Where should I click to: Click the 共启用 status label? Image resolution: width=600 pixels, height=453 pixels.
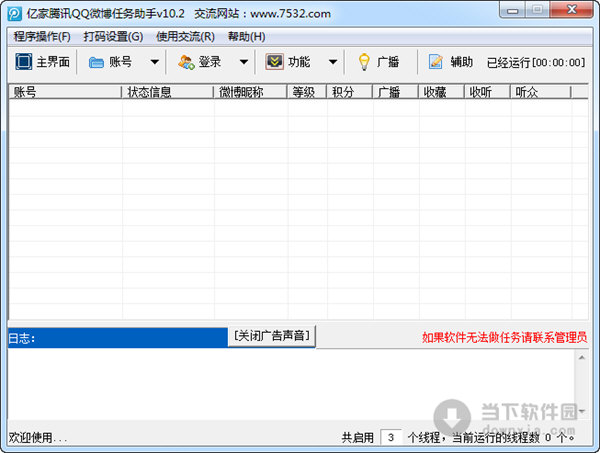coord(358,437)
